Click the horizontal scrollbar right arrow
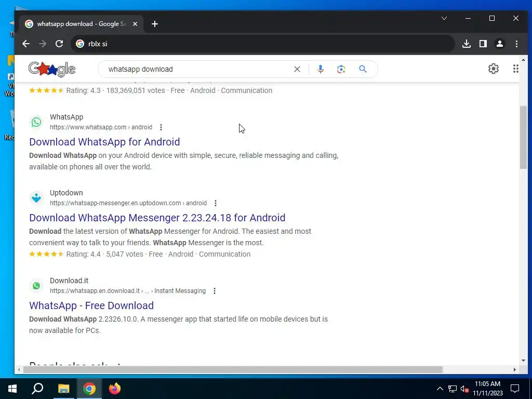The height and width of the screenshot is (399, 532). click(x=515, y=369)
